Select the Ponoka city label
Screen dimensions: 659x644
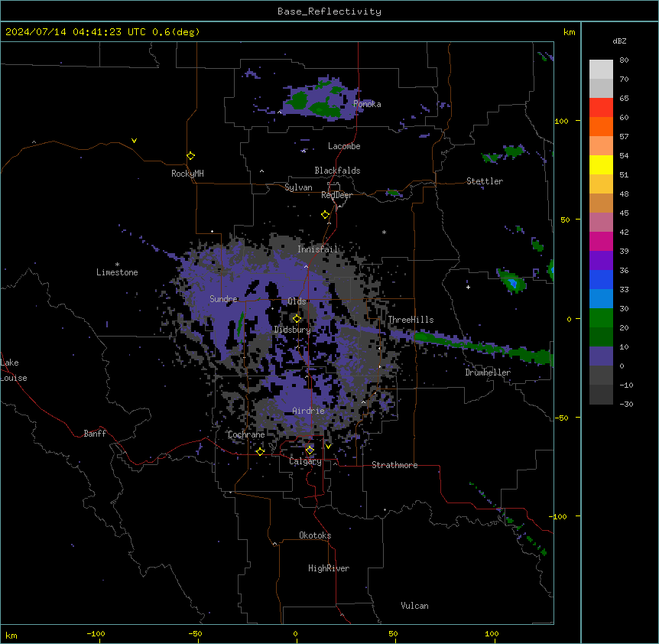[x=367, y=104]
